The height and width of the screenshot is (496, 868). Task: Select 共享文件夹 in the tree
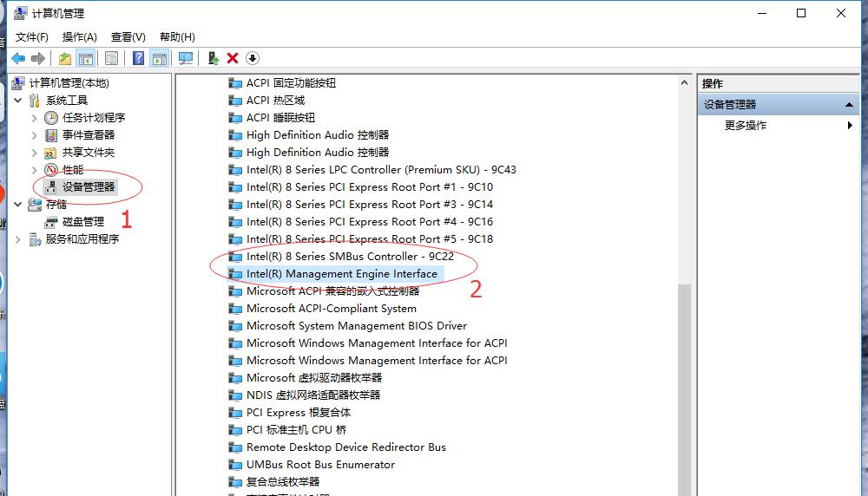click(x=88, y=153)
